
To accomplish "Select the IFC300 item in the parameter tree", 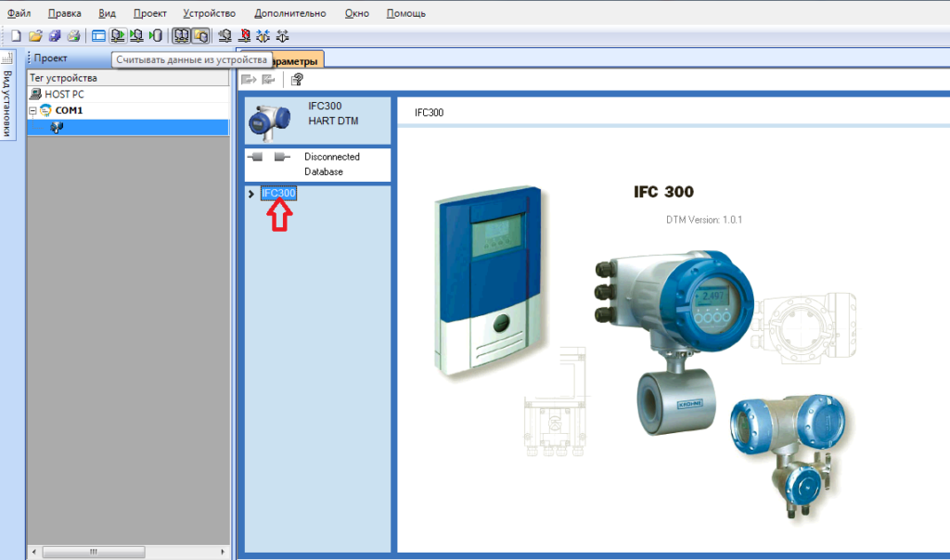I will (278, 193).
